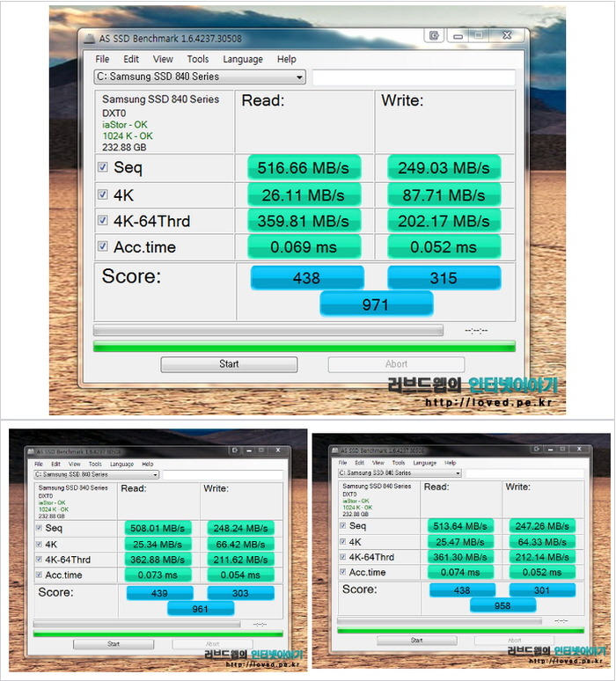Screen dimensions: 616x681
Task: Toggle the 4K-64Thrd checkbox in the bottom-left window
Action: pos(39,559)
